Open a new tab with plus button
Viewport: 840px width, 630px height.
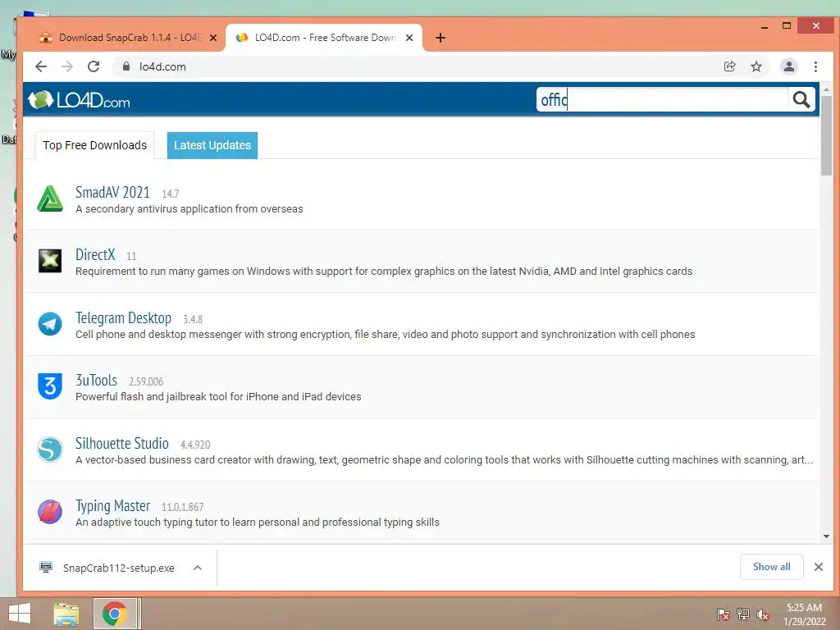(441, 38)
